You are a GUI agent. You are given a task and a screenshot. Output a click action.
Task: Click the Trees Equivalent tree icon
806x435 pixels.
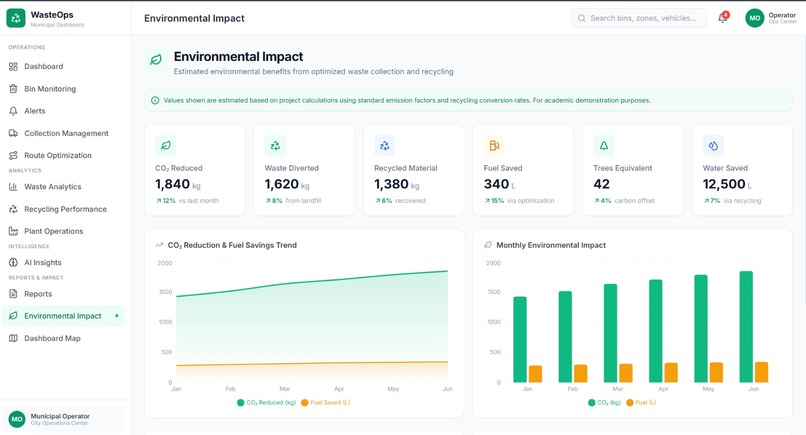tap(603, 146)
